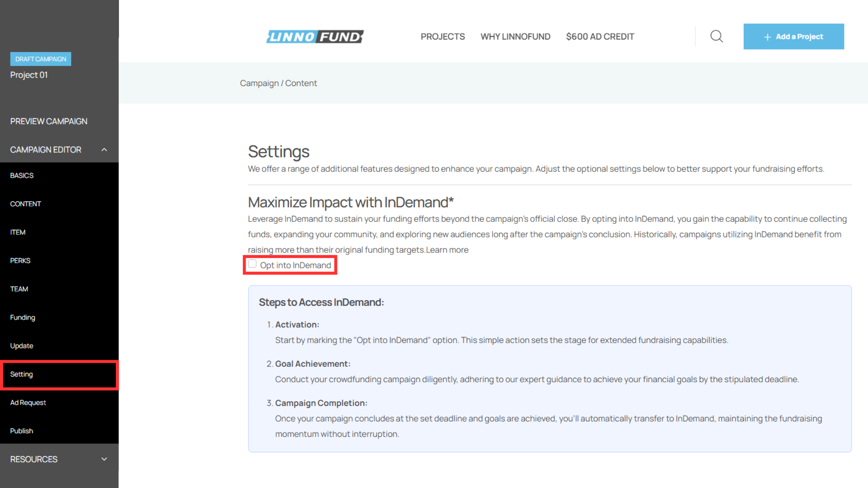Click the LinnoFund logo
868x488 pixels.
[315, 37]
